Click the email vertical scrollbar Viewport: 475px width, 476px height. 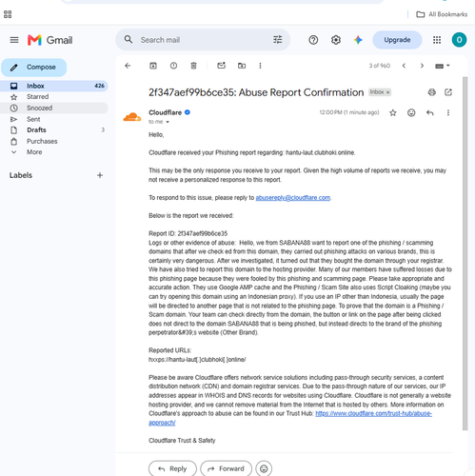pos(465,253)
